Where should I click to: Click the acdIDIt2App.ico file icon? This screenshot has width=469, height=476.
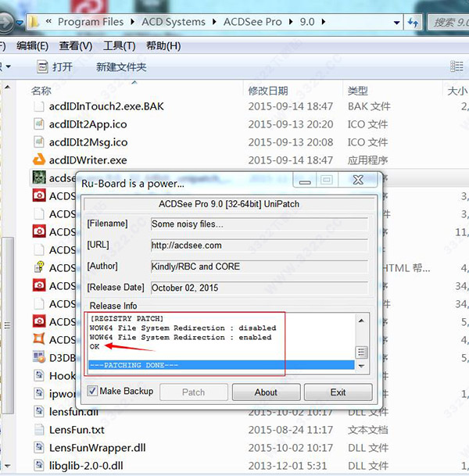39,123
